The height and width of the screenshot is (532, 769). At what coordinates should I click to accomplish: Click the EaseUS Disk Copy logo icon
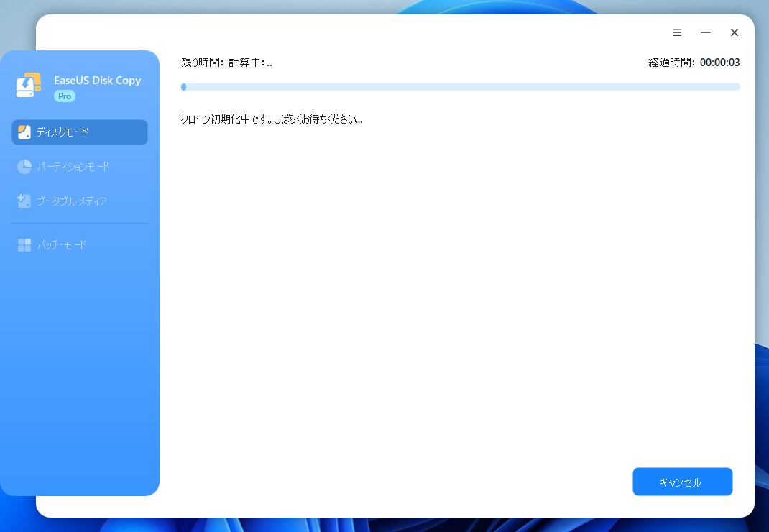coord(28,86)
